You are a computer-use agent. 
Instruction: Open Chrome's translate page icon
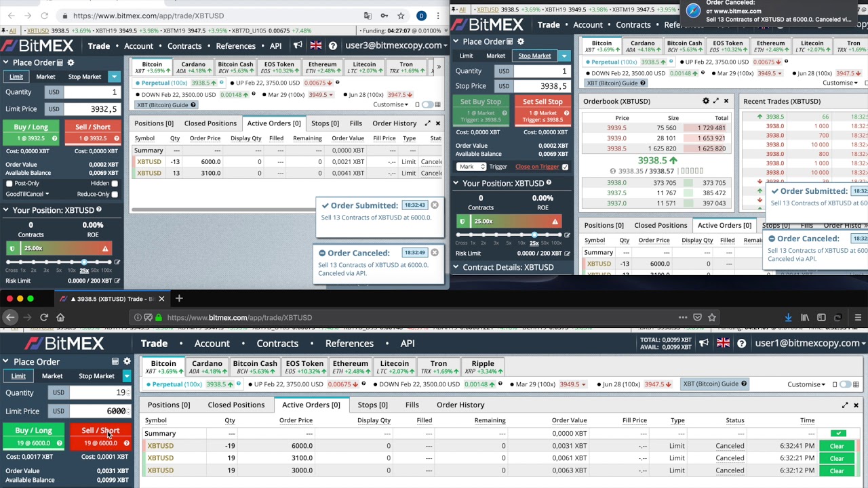368,16
